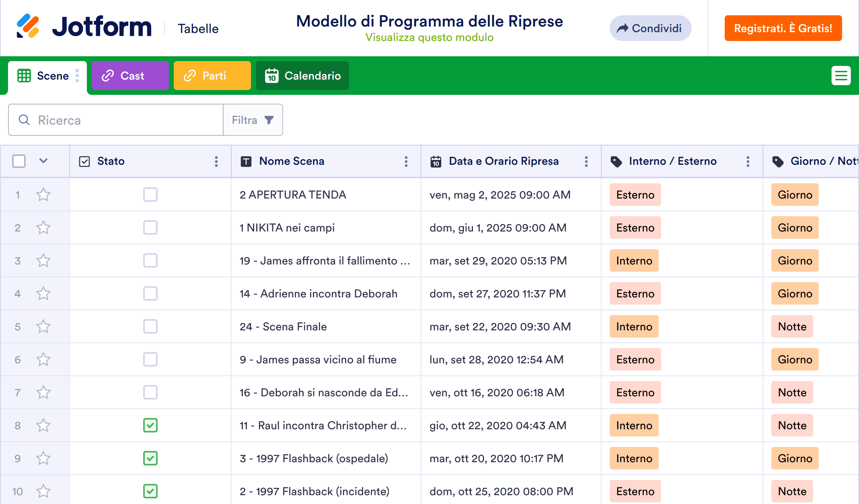The height and width of the screenshot is (504, 859).
Task: Switch to the Cast tab
Action: click(130, 76)
